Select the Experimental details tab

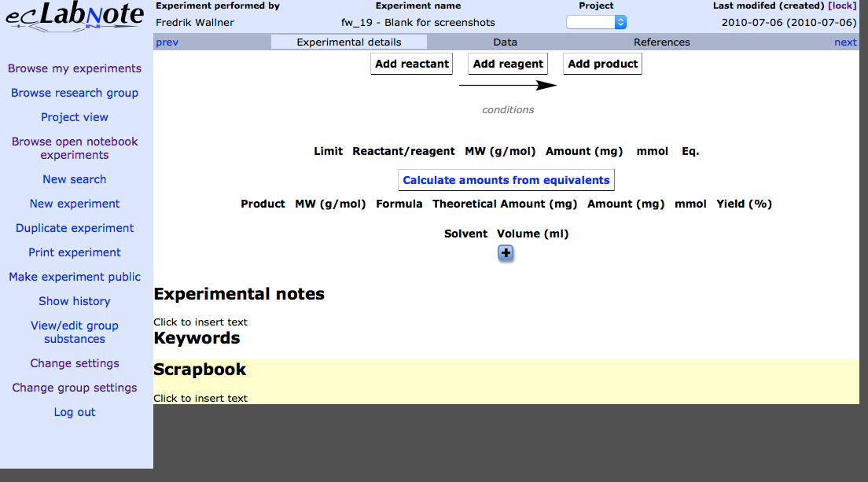(349, 42)
